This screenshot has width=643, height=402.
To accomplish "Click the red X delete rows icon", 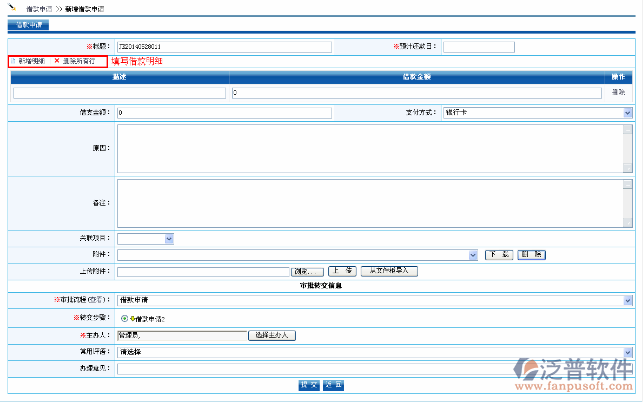I will point(57,61).
